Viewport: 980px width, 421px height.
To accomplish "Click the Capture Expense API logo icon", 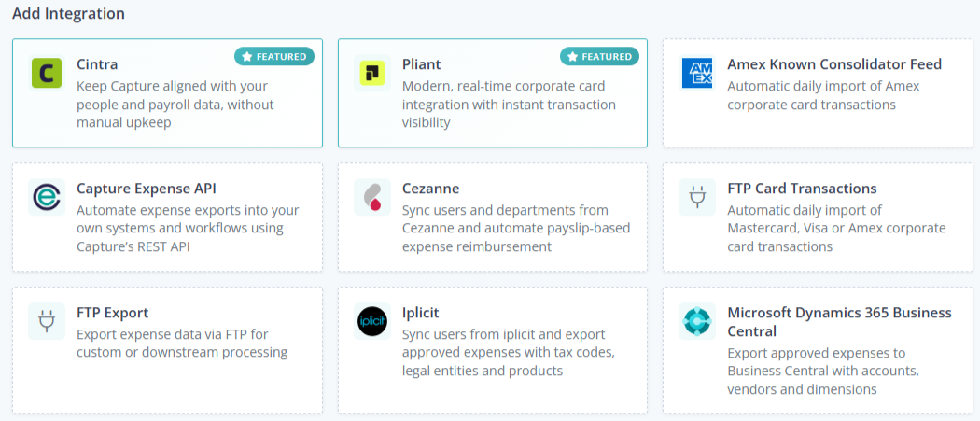I will coord(47,197).
